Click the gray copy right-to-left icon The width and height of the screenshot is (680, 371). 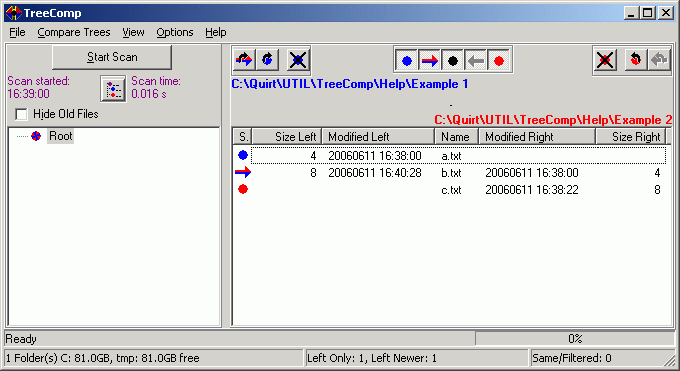click(659, 60)
